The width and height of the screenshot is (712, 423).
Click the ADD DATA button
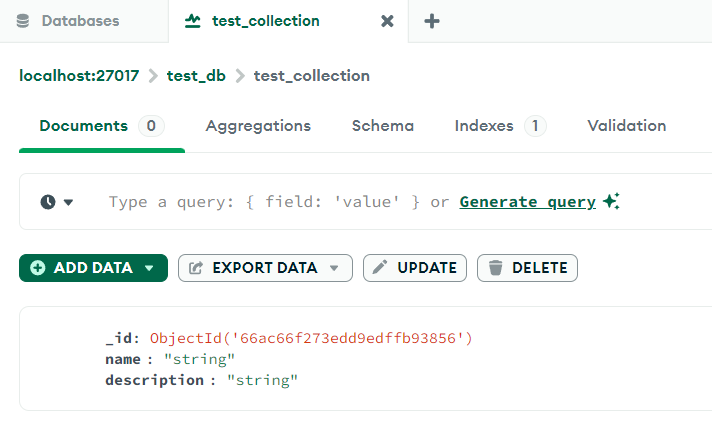[94, 268]
